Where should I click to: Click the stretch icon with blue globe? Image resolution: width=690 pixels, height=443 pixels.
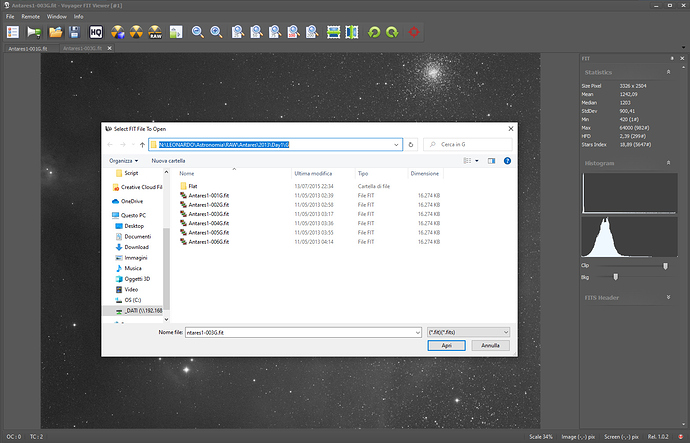pos(117,32)
